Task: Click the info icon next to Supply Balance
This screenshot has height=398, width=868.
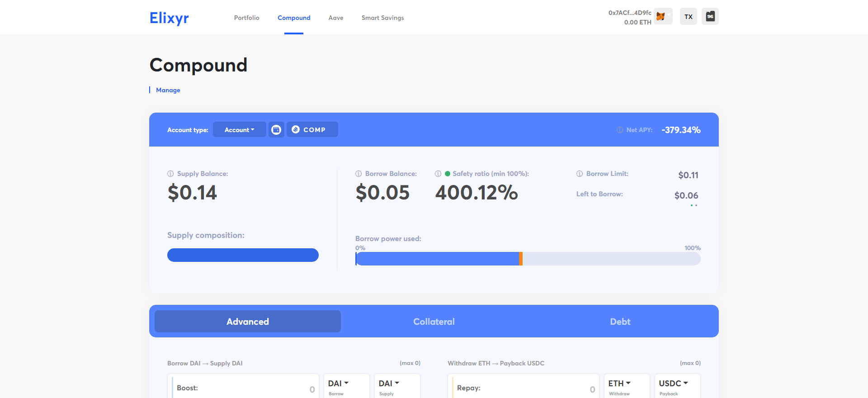Action: (170, 174)
